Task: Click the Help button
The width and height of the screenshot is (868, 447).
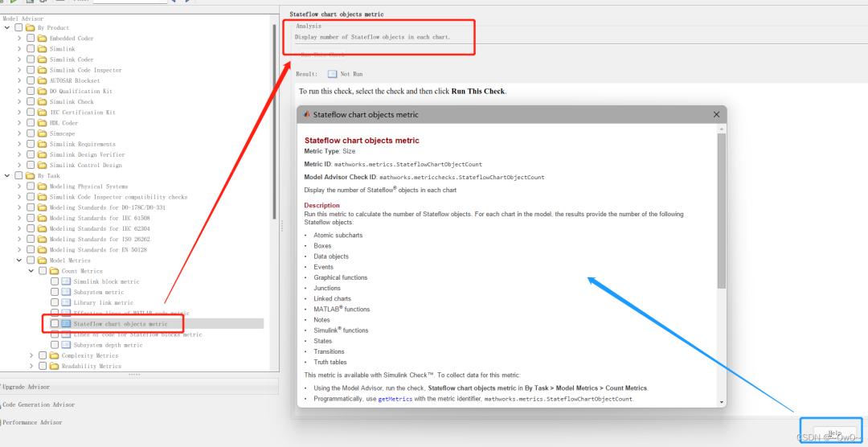Action: point(834,433)
